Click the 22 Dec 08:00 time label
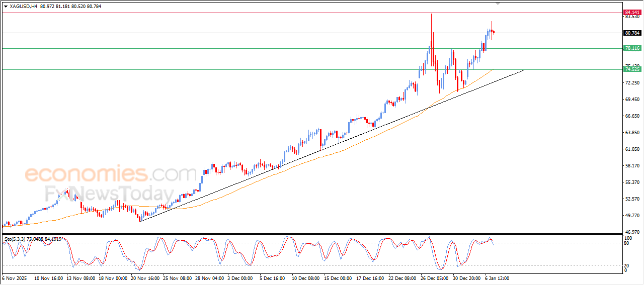Viewport: 644px width, 285px height. coord(401,277)
